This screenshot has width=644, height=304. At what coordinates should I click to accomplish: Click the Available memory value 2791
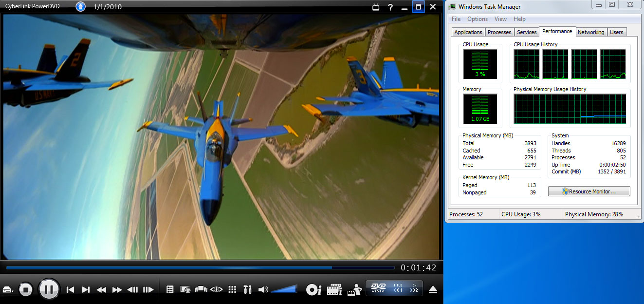[x=531, y=157]
